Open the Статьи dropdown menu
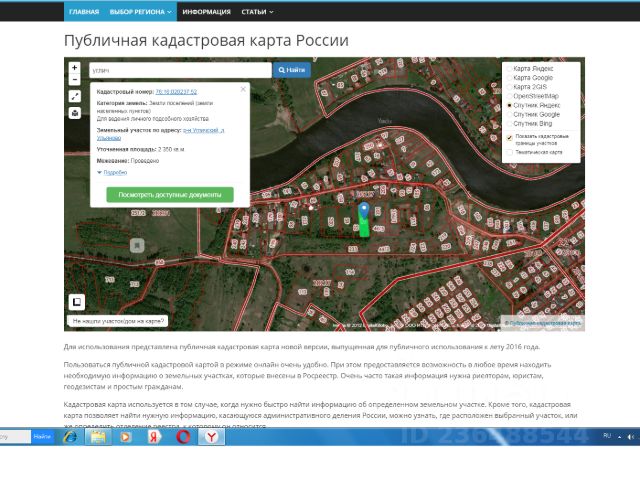This screenshot has height=480, width=640. click(257, 12)
